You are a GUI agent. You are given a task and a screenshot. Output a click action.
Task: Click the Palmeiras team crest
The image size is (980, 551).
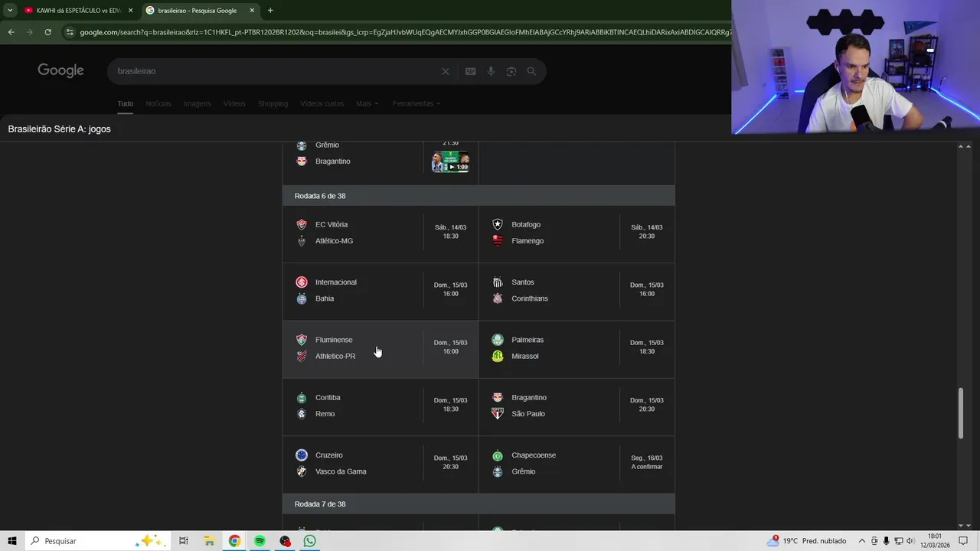click(498, 340)
